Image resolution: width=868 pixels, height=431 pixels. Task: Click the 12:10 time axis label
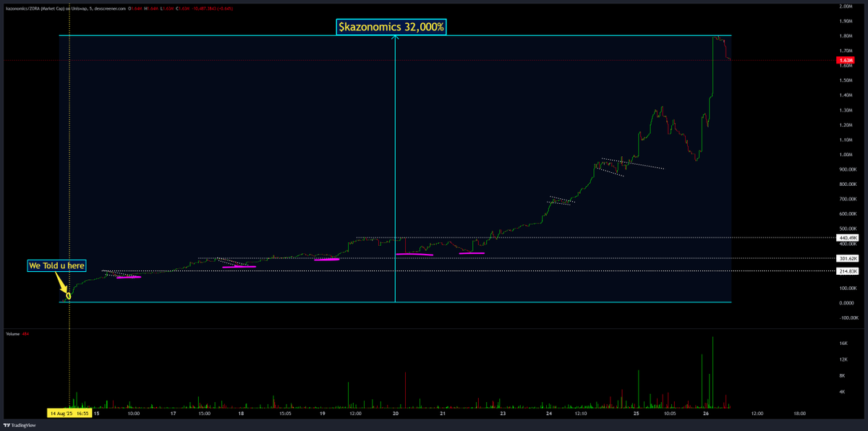(x=582, y=414)
